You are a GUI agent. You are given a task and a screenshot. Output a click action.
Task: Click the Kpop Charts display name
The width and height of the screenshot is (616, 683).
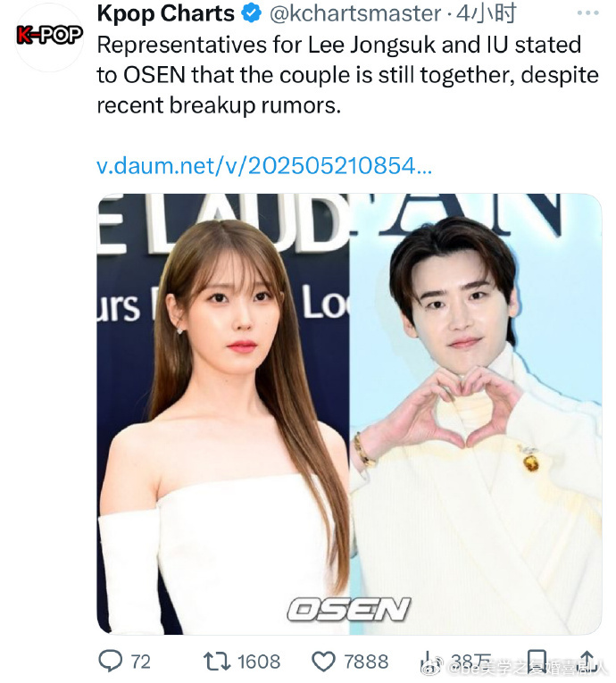click(165, 13)
